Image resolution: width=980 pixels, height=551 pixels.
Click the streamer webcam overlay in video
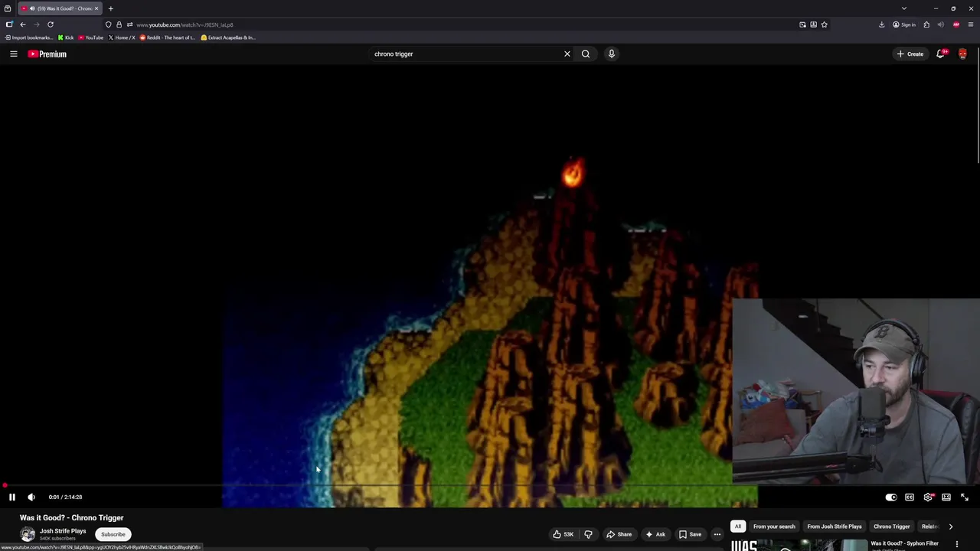[x=856, y=392]
